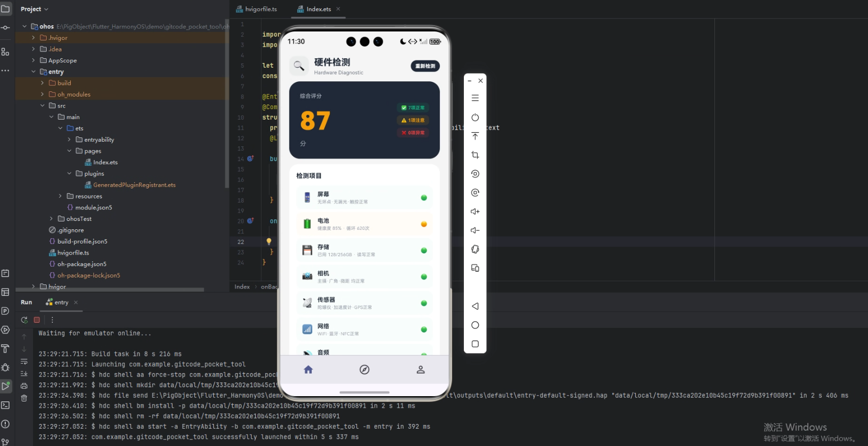
Task: Enable scroll to end in console
Action: 24,374
